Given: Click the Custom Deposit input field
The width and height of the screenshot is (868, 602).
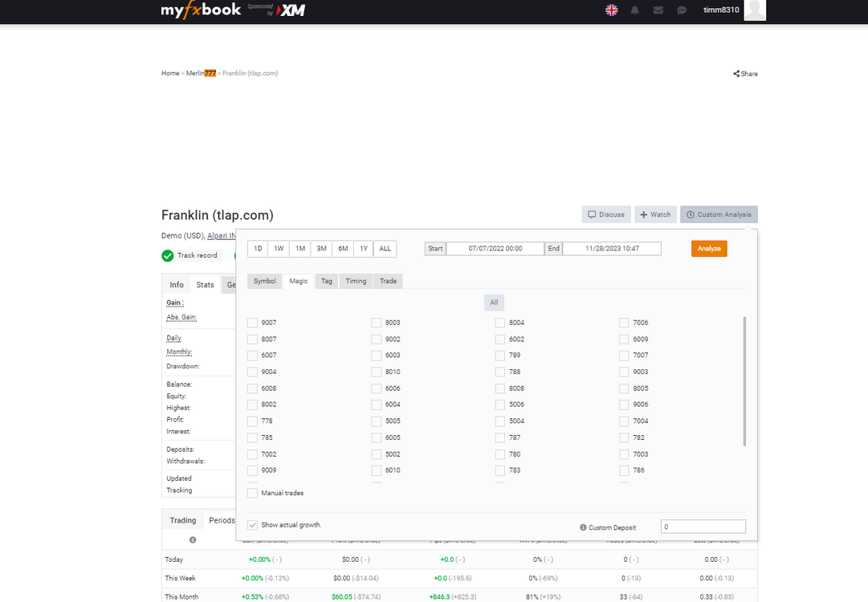Looking at the screenshot, I should tap(703, 527).
